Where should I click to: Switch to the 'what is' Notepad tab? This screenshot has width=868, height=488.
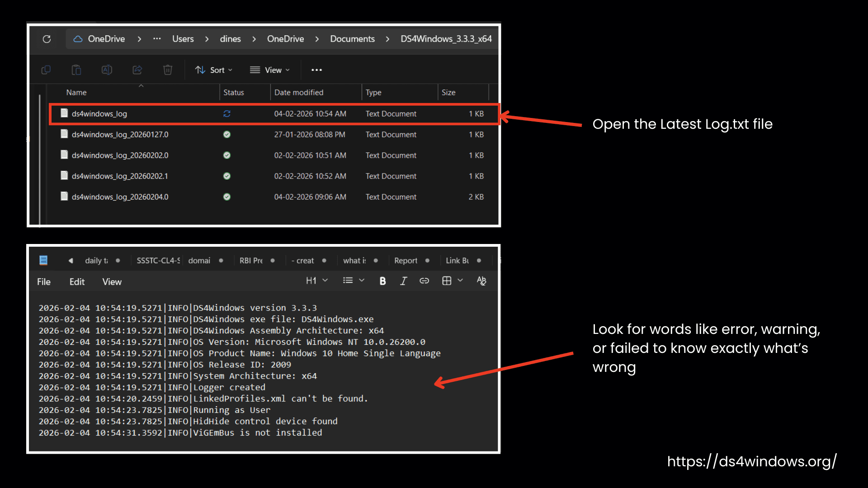tap(354, 261)
